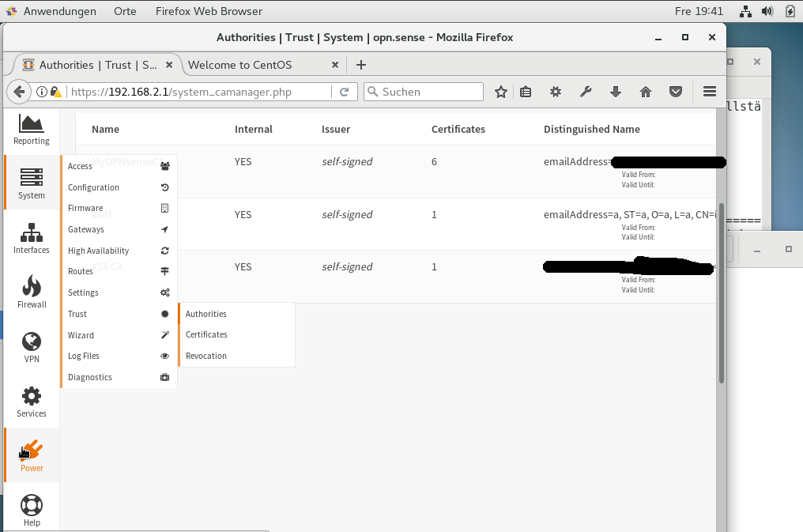
Task: Click the network status tray icon
Action: 745,11
